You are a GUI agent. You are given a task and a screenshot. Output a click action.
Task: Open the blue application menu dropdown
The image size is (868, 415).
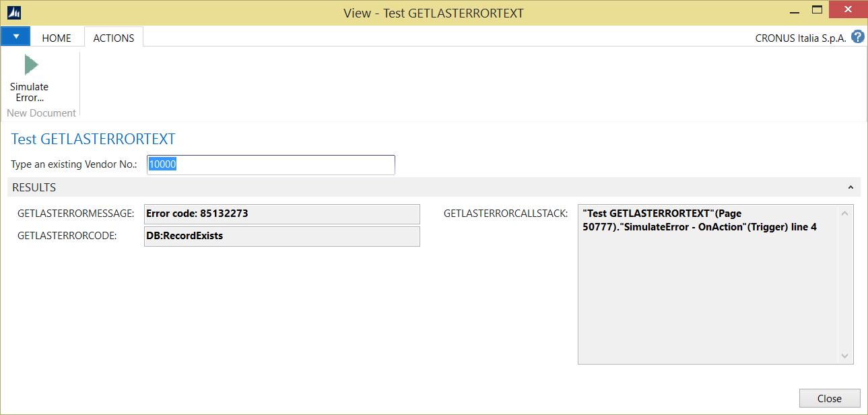[16, 37]
